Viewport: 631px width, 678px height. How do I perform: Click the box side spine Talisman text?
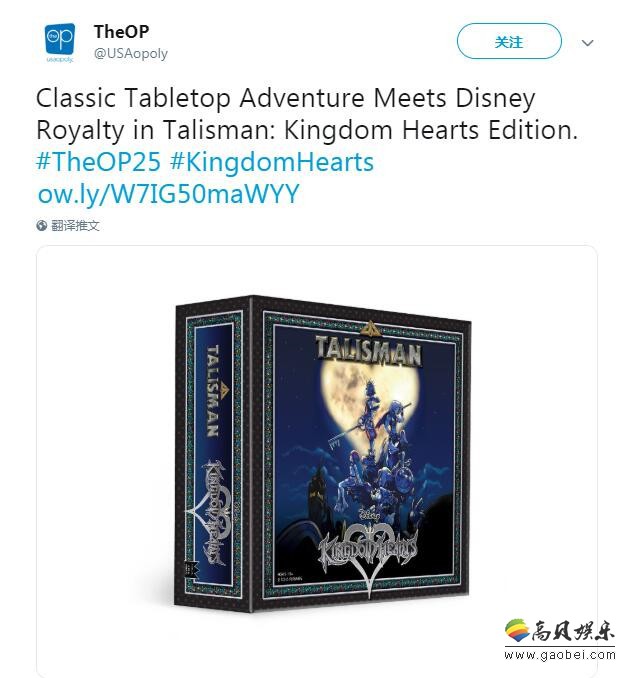[x=213, y=390]
